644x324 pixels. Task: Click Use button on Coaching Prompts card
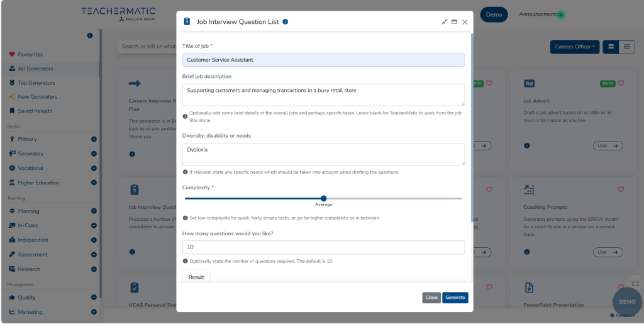pyautogui.click(x=608, y=252)
